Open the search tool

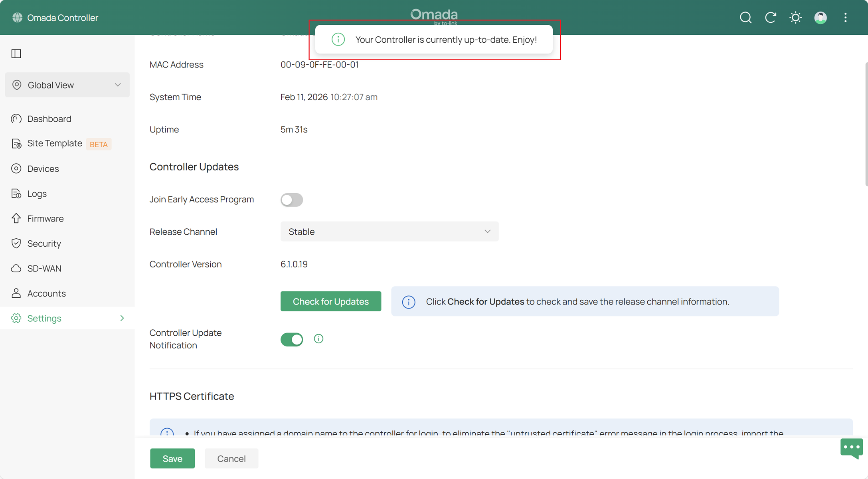(745, 18)
